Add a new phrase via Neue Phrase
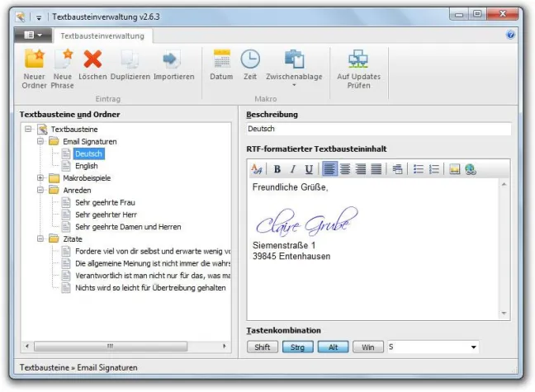 click(x=63, y=68)
